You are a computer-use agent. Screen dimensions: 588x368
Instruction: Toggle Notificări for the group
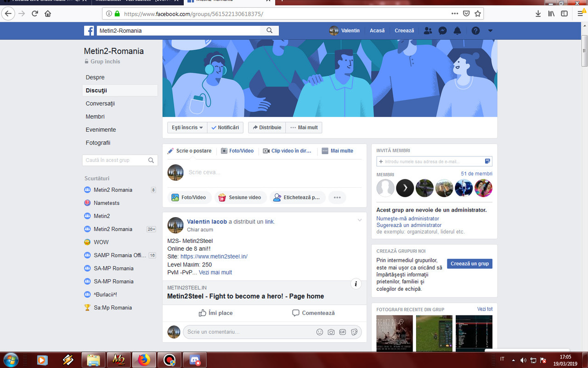[x=225, y=127]
